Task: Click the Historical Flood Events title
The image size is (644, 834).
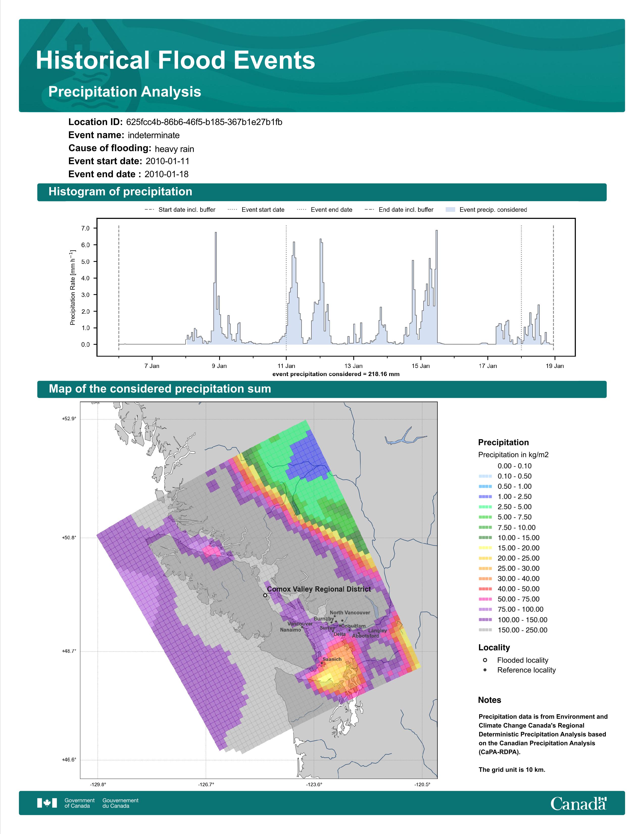Action: [x=176, y=60]
